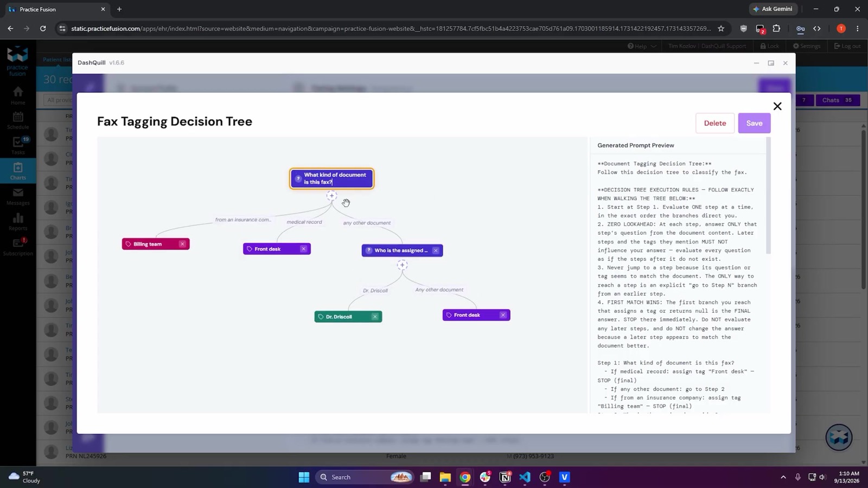This screenshot has width=868, height=488.
Task: Bookmark this page with the star icon
Action: click(721, 29)
